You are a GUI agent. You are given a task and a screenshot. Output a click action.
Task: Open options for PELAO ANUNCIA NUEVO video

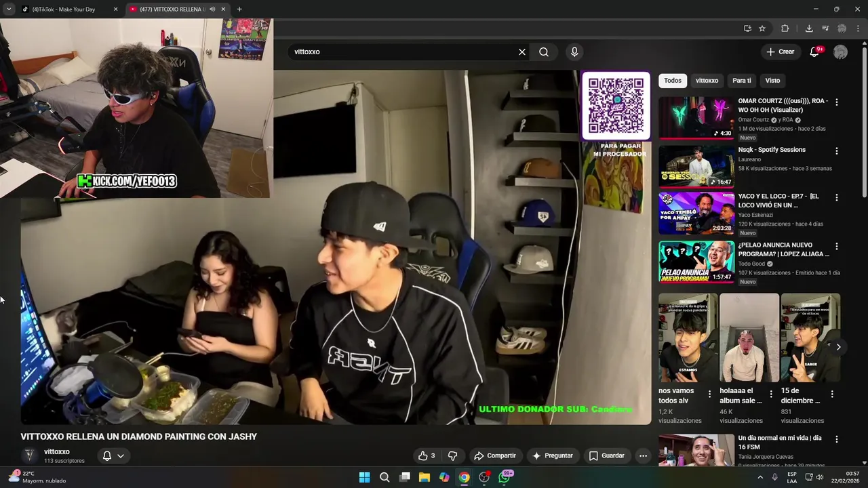[x=836, y=246]
